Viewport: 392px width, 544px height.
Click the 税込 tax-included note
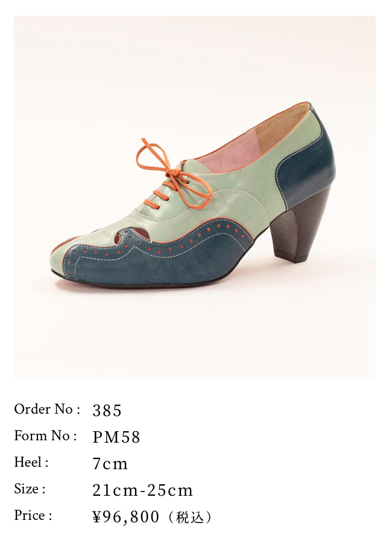coord(189,517)
